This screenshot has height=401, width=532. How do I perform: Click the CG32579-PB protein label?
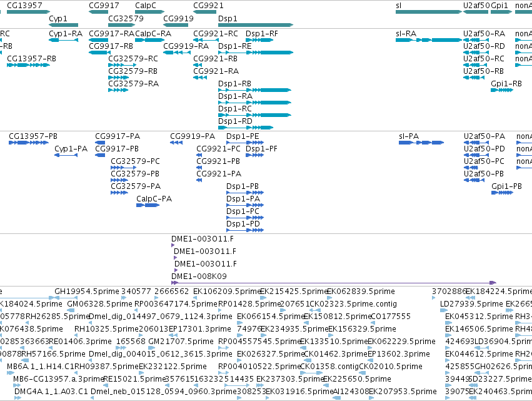click(x=135, y=174)
